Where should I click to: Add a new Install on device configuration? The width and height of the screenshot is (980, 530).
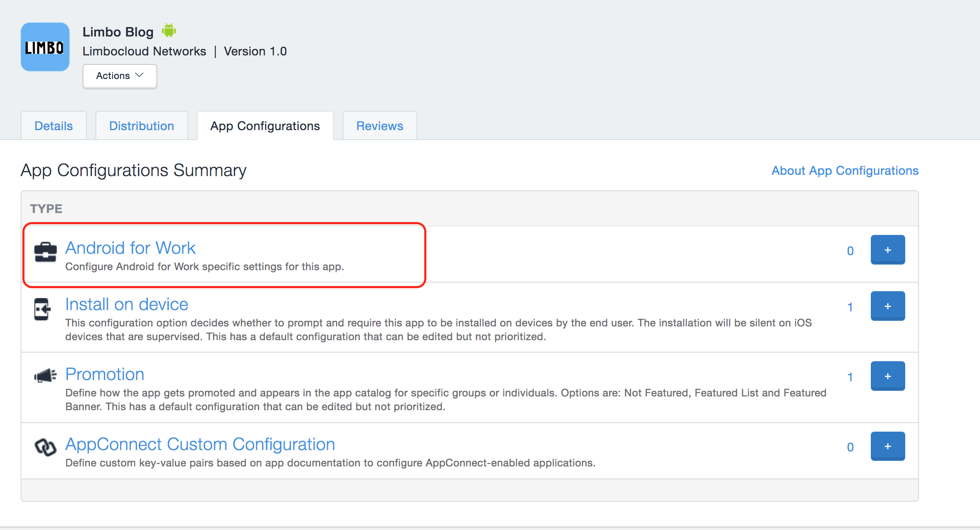point(887,306)
